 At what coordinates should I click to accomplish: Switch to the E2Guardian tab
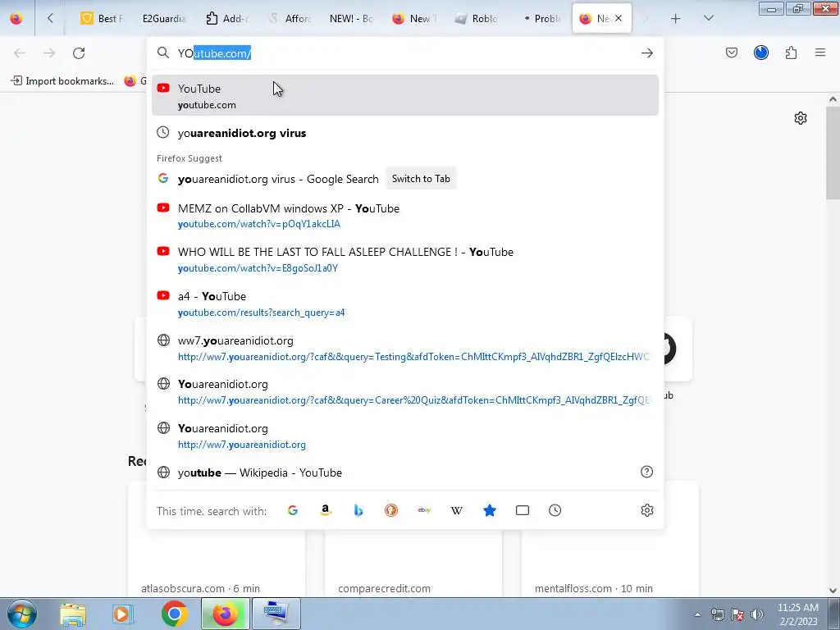[x=164, y=18]
